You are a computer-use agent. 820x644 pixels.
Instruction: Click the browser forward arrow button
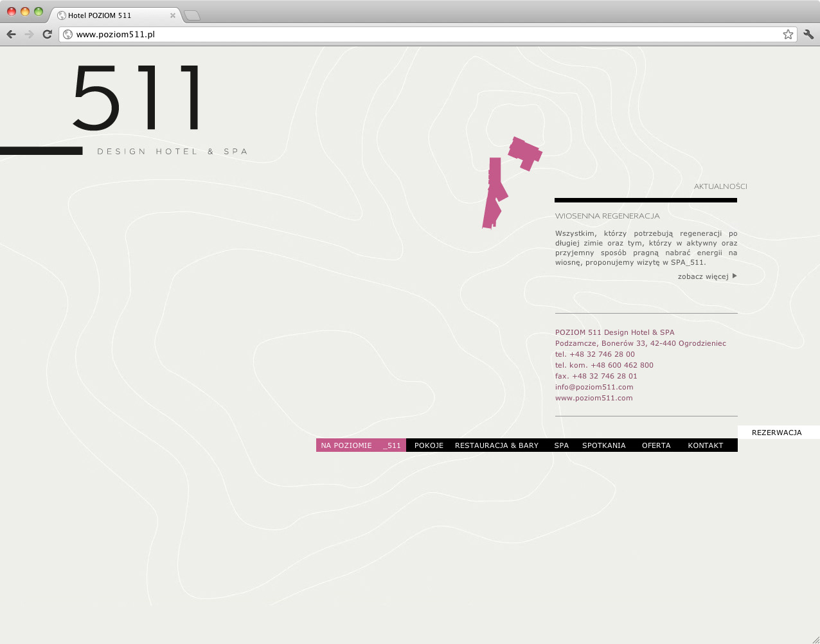29,34
